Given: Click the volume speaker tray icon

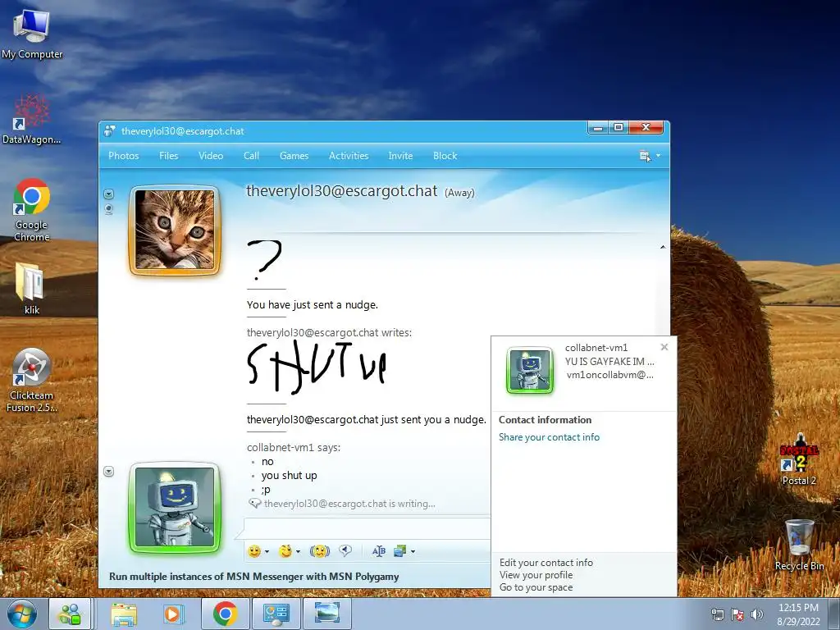Looking at the screenshot, I should point(757,614).
